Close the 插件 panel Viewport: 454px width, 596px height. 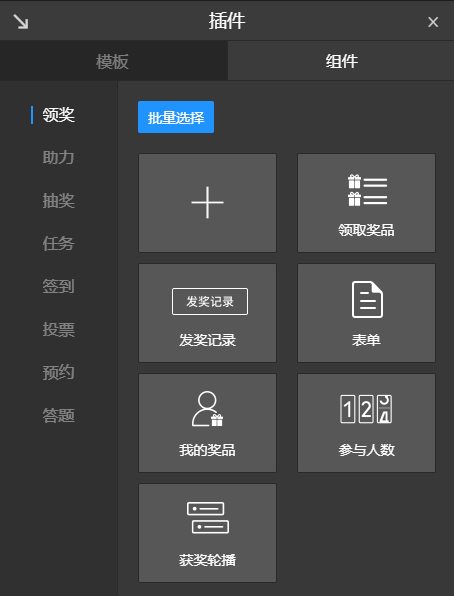tap(433, 22)
